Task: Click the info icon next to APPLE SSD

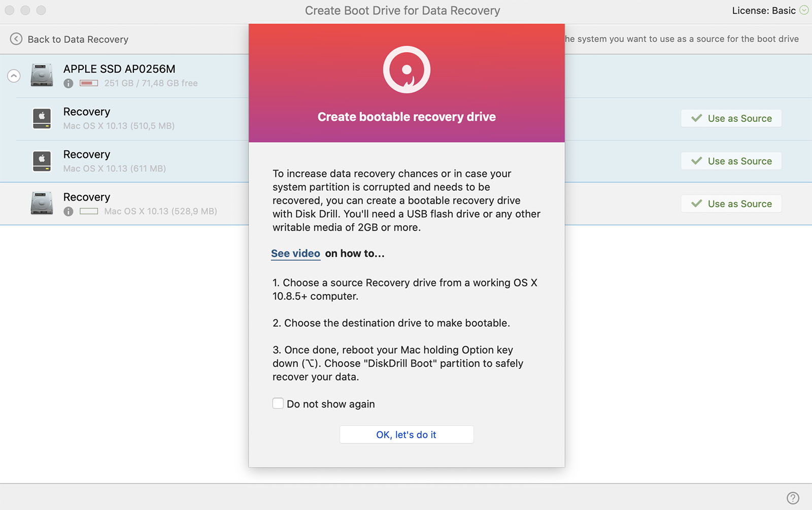Action: pyautogui.click(x=68, y=83)
